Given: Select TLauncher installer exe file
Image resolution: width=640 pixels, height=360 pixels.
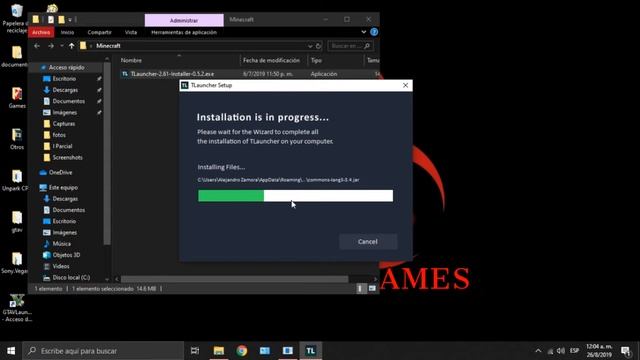Looking at the screenshot, I should [x=167, y=74].
